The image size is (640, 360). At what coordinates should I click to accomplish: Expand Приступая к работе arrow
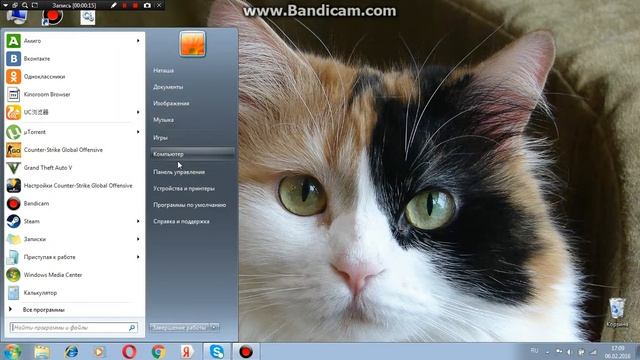point(138,257)
